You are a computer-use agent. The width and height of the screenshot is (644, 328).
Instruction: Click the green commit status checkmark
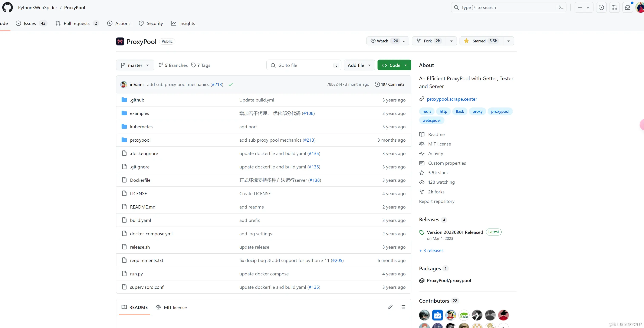click(230, 84)
